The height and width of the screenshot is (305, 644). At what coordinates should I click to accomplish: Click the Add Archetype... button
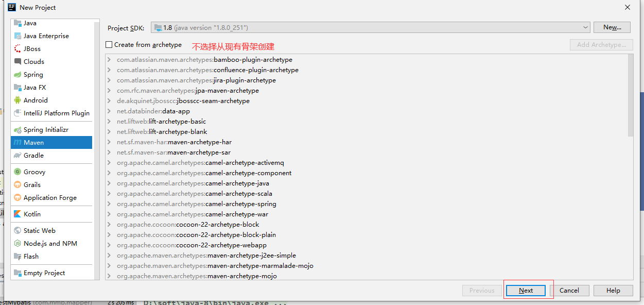coord(601,45)
